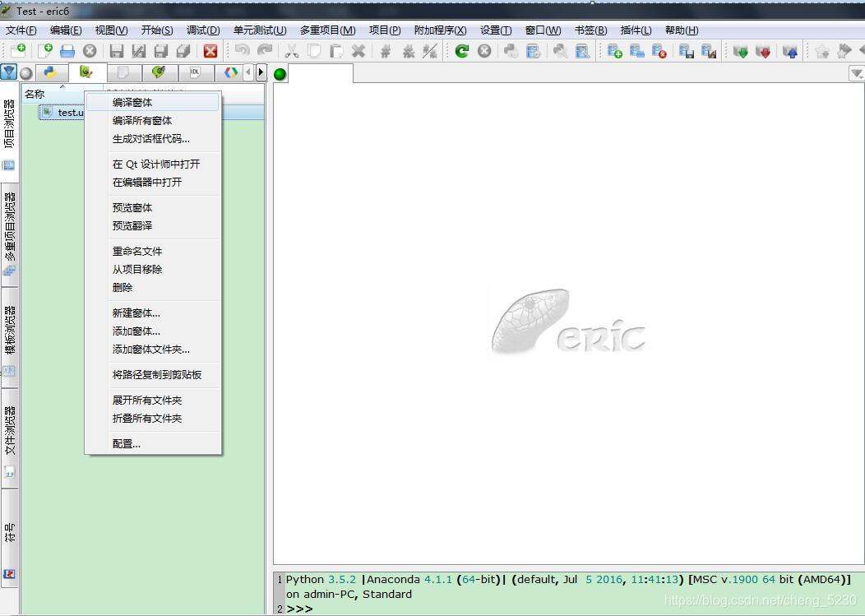This screenshot has width=865, height=616.
Task: Open the 文件(F) menu
Action: click(x=21, y=30)
